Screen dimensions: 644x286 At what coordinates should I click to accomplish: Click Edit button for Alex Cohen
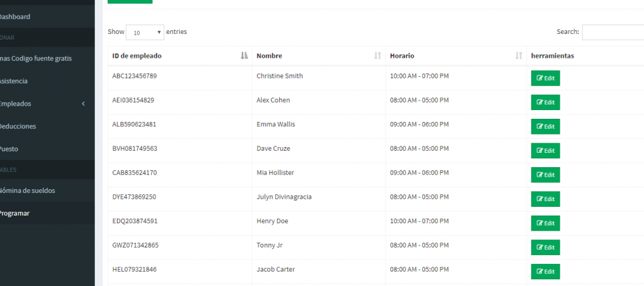tap(545, 102)
